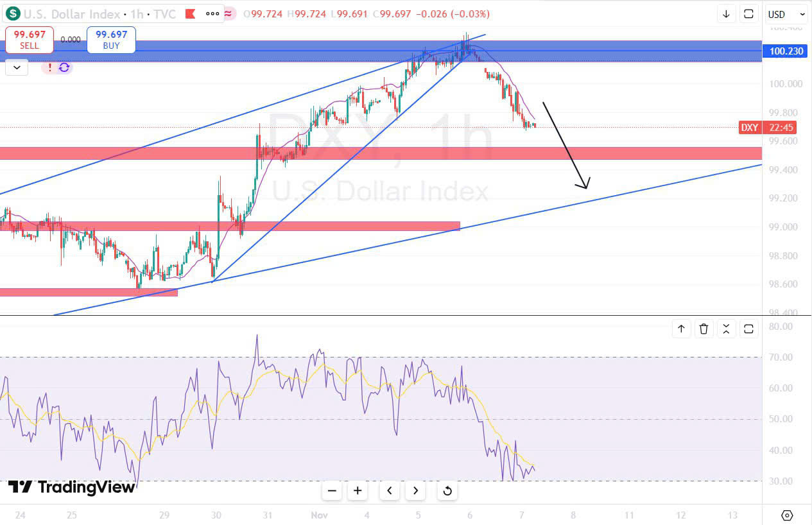Click the 99.697 BUY button

tap(112, 40)
